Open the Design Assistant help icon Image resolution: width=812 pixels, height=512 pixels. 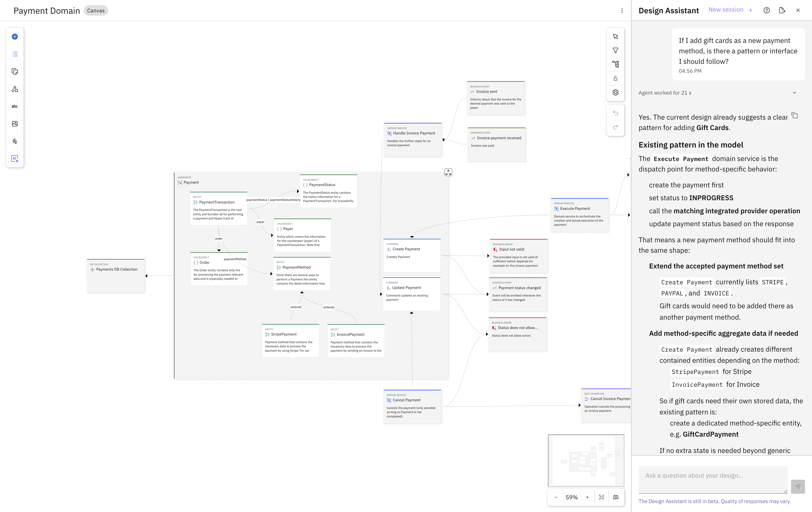(766, 10)
